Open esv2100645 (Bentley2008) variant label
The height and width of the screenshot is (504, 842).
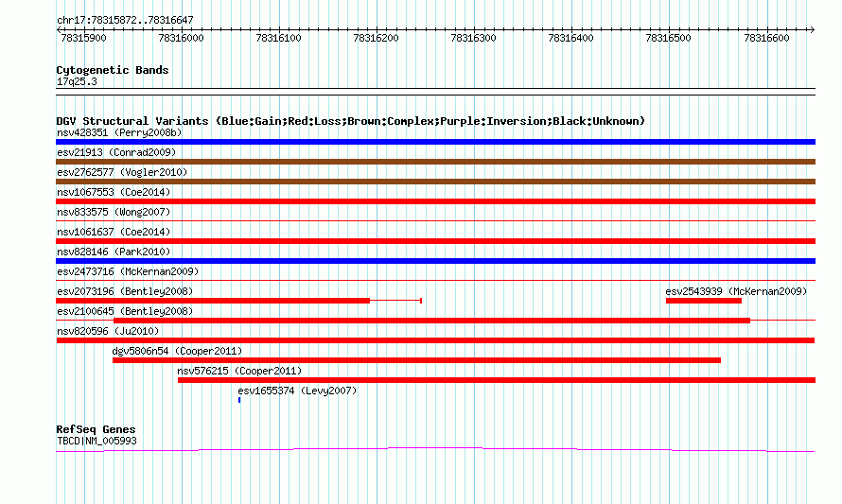[125, 311]
